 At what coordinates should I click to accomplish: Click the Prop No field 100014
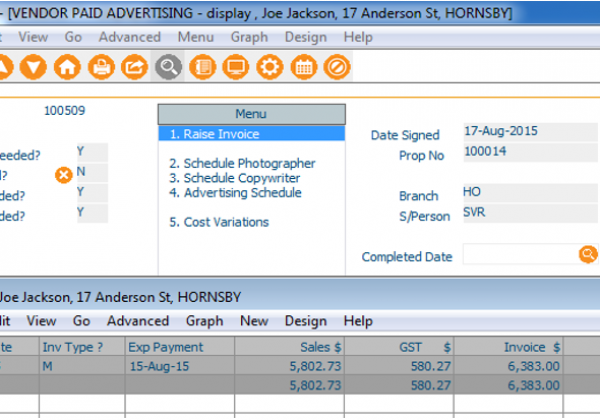pos(530,152)
